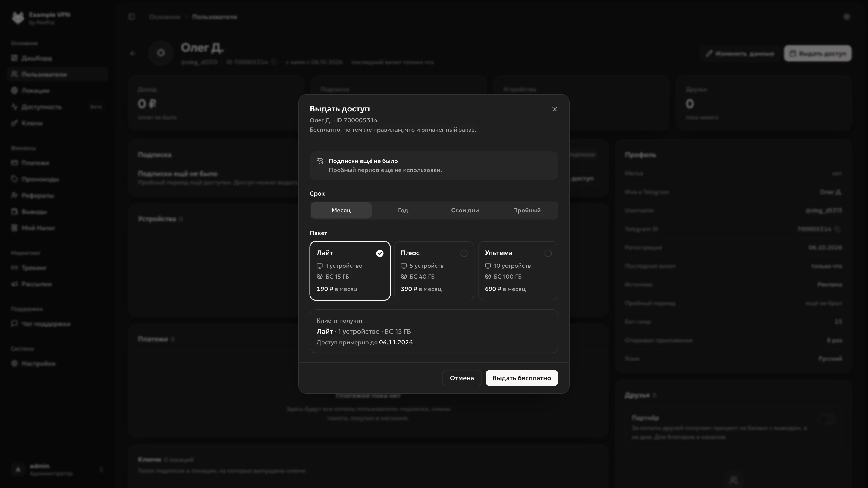Open Дашборд in the sidebar
Screen dimensions: 868x488
click(57, 58)
